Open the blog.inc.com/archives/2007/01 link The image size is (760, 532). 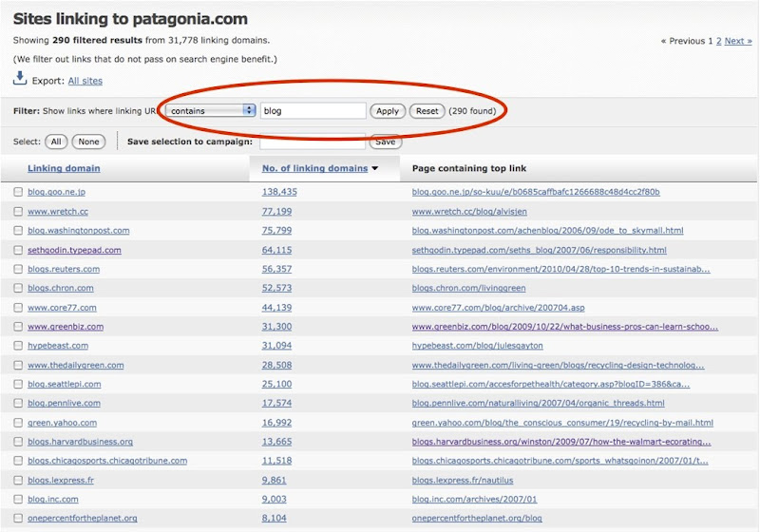474,499
